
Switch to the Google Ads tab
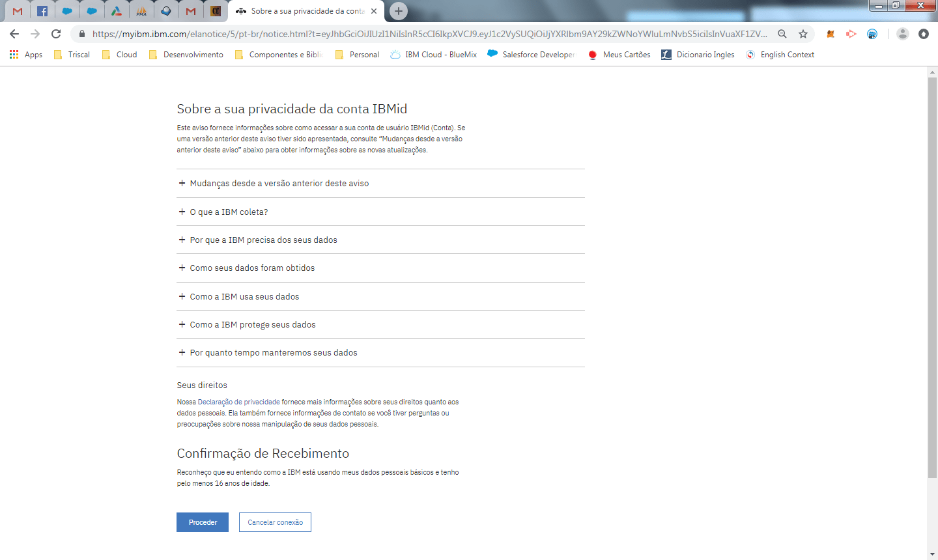[117, 11]
